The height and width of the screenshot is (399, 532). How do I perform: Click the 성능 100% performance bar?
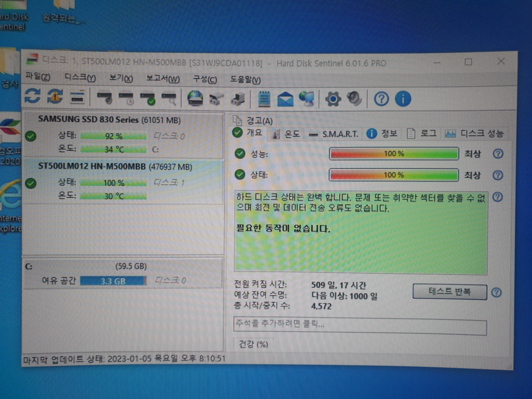click(x=394, y=153)
